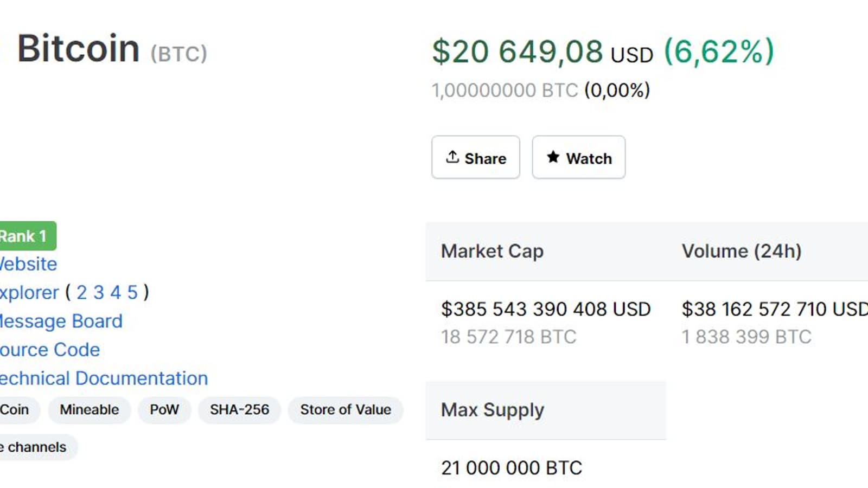Screen dimensions: 868x488
Task: Click the Volume (24h) column header
Action: click(741, 251)
